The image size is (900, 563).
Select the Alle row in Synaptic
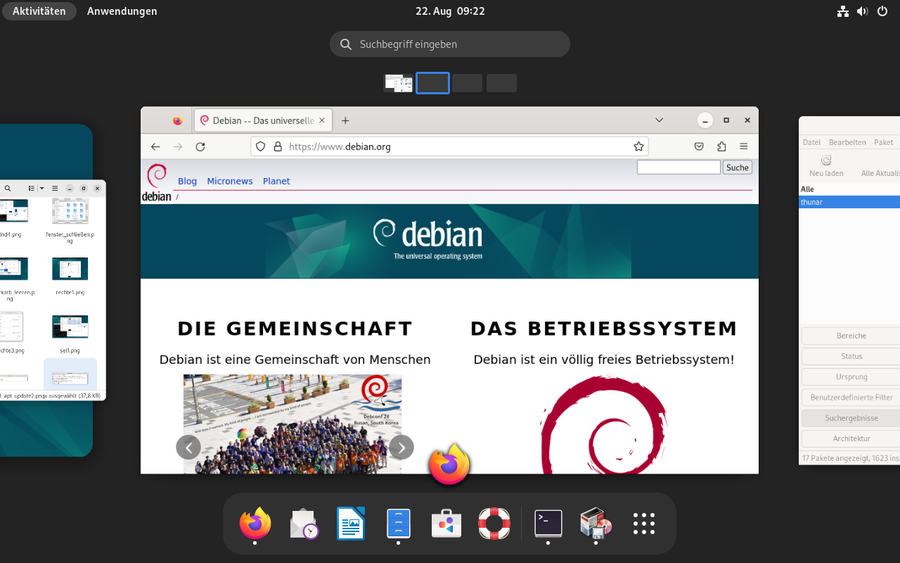[x=849, y=189]
